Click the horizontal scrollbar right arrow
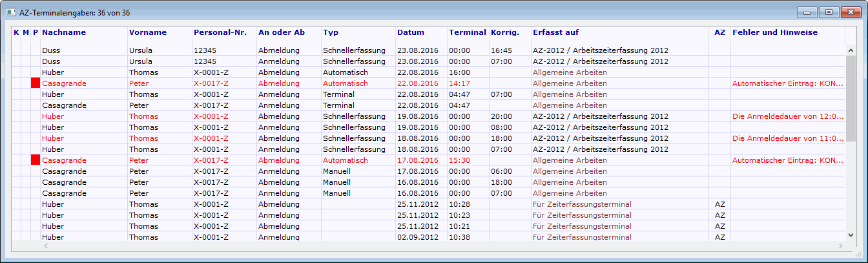Viewport: 868px width, 263px height. (x=840, y=246)
